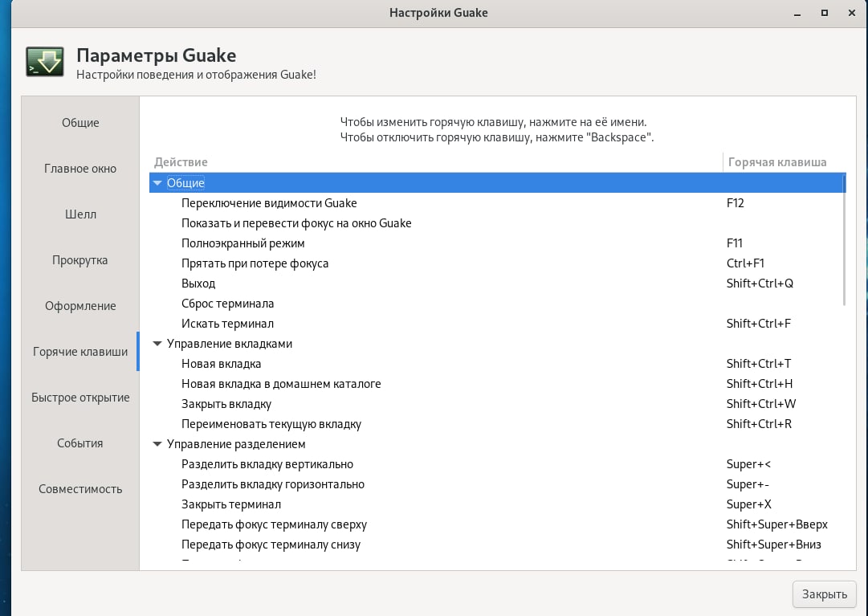Click the shortcuts list vertical scrollbar
Image resolution: width=868 pixels, height=616 pixels.
pos(844,241)
